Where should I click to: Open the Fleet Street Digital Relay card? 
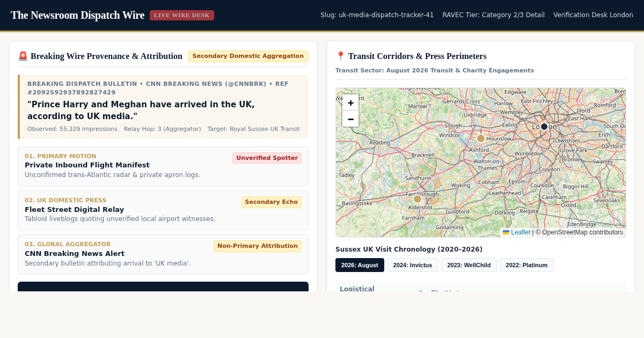click(163, 210)
